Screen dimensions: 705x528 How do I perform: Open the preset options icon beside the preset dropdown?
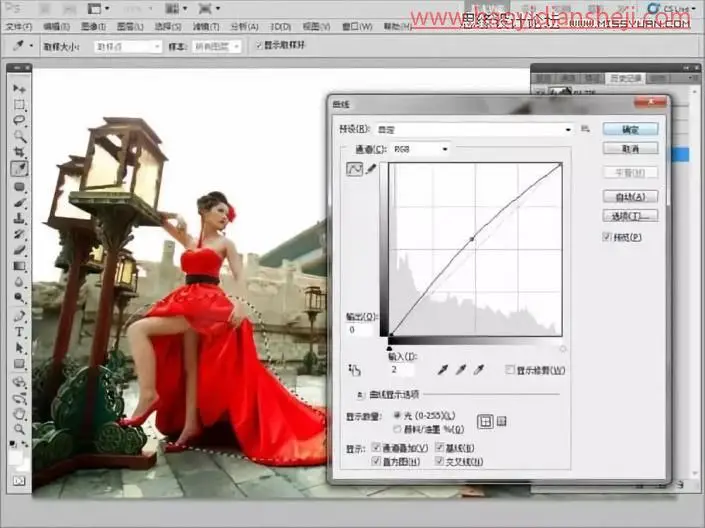[585, 129]
